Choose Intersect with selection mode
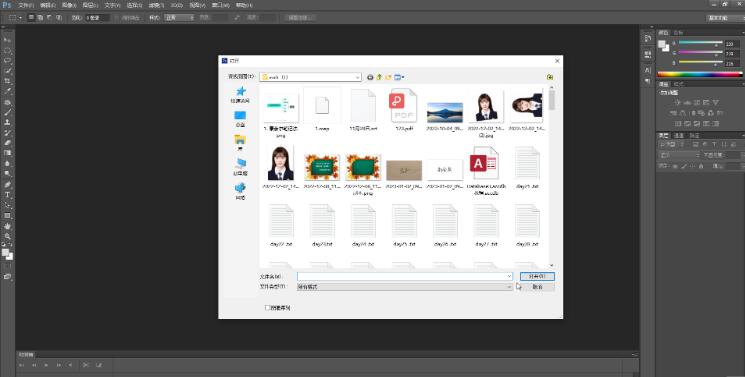The width and height of the screenshot is (745, 377). pos(58,18)
